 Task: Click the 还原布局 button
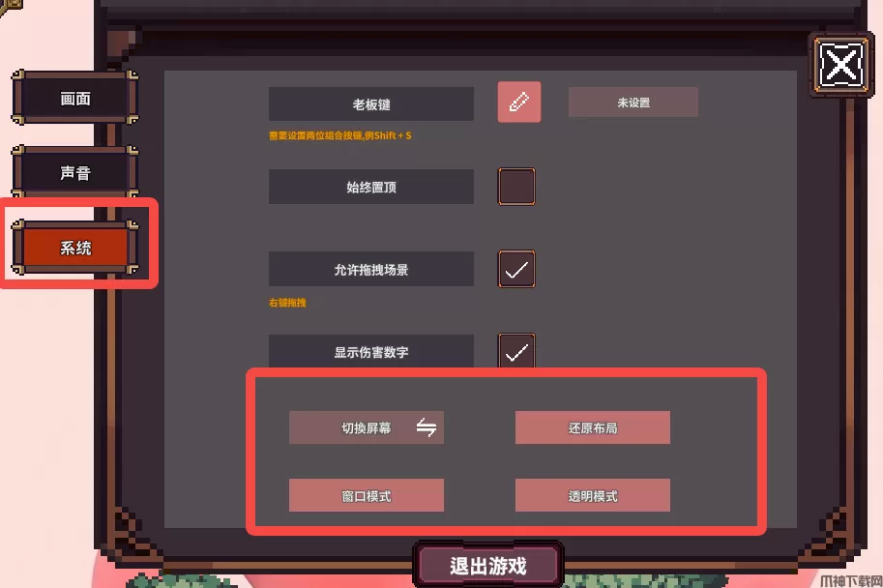pyautogui.click(x=593, y=427)
